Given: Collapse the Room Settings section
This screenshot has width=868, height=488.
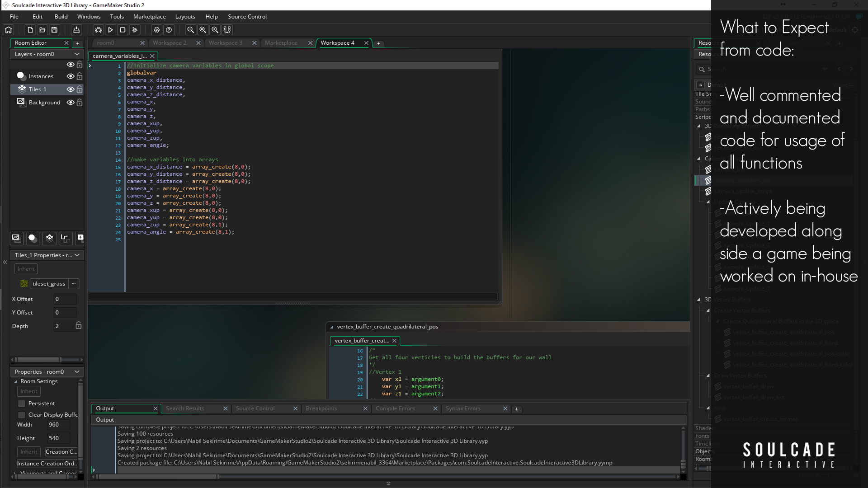Looking at the screenshot, I should pyautogui.click(x=15, y=382).
